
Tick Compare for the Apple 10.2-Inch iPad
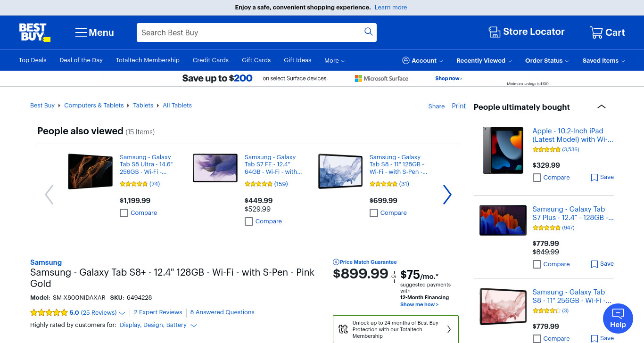pyautogui.click(x=537, y=178)
